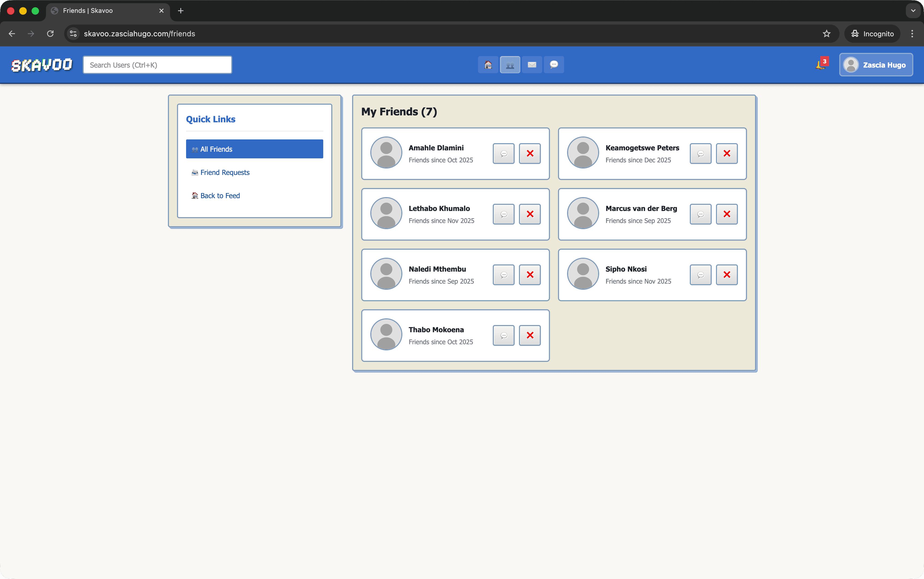Remove Thabo Mokoena from friends
The width and height of the screenshot is (924, 579).
tap(530, 335)
